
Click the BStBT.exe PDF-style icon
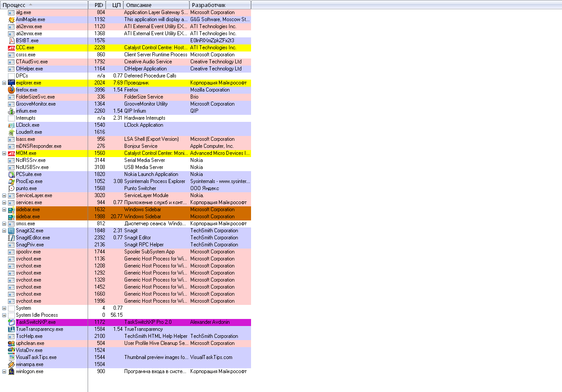pyautogui.click(x=11, y=40)
